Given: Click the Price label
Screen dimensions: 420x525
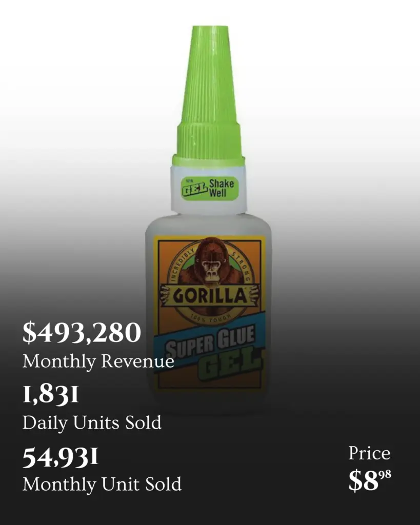Looking at the screenshot, I should coord(369,453).
